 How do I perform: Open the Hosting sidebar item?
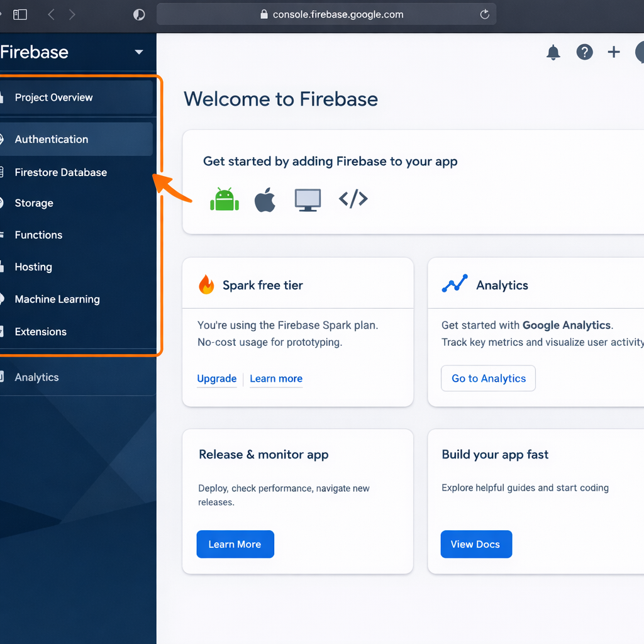point(33,267)
